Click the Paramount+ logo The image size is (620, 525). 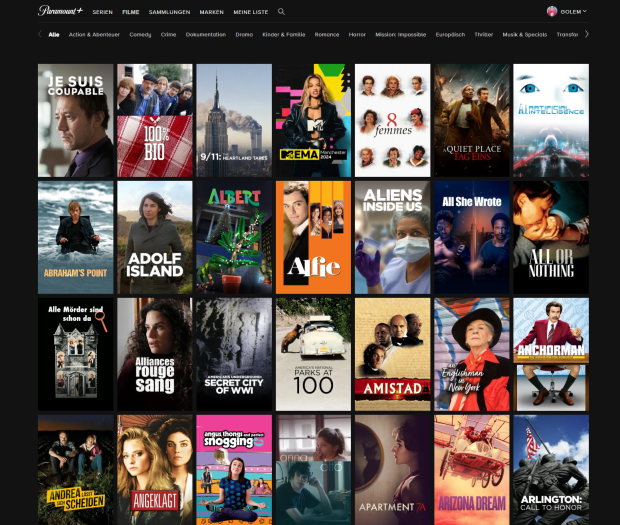click(60, 11)
